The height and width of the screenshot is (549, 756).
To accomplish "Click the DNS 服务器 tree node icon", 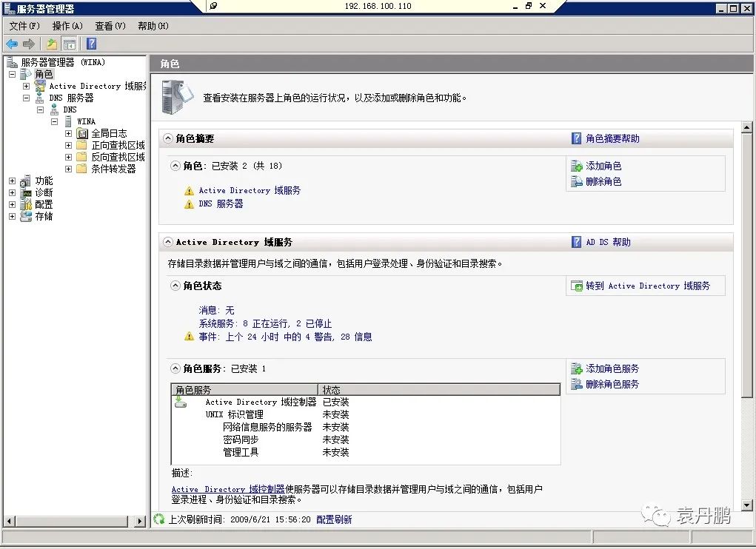I will pyautogui.click(x=39, y=98).
